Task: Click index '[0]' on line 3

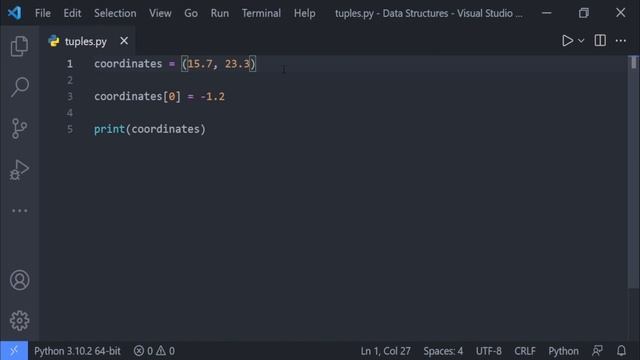Action: point(172,97)
